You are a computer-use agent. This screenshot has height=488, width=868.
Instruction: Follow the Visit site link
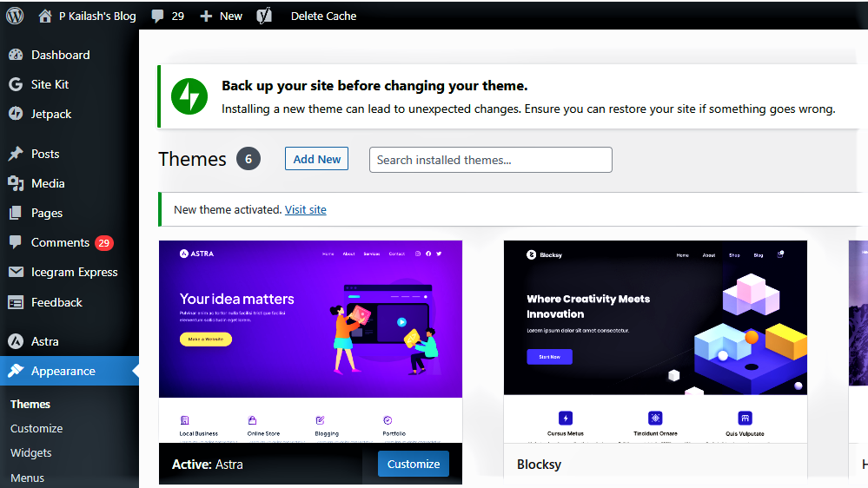[306, 209]
